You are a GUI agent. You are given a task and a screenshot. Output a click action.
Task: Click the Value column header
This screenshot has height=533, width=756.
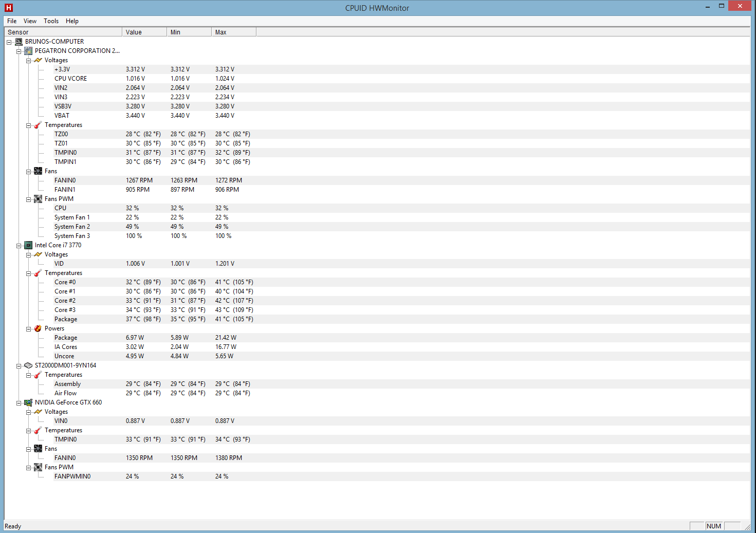[x=144, y=32]
